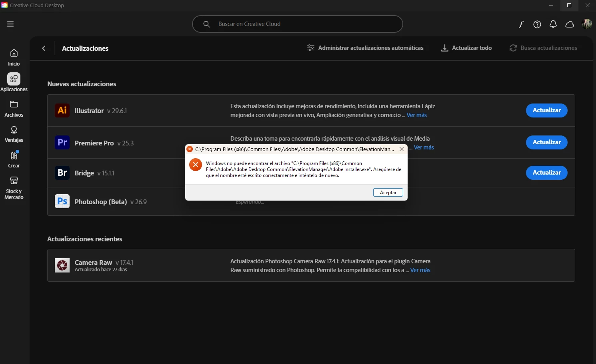Click the red error icon in dialog

(196, 165)
